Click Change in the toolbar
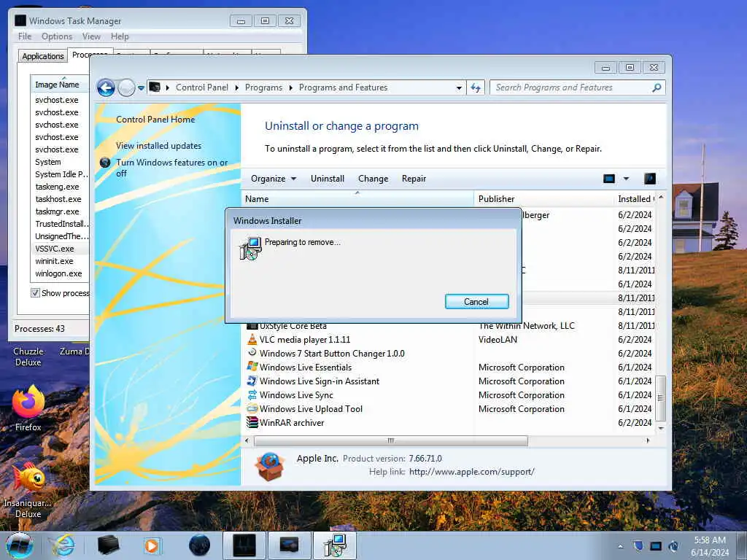The image size is (747, 560). click(373, 179)
